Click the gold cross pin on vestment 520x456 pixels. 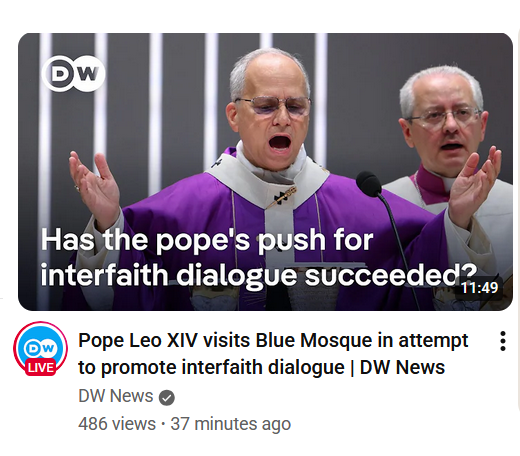click(x=284, y=197)
